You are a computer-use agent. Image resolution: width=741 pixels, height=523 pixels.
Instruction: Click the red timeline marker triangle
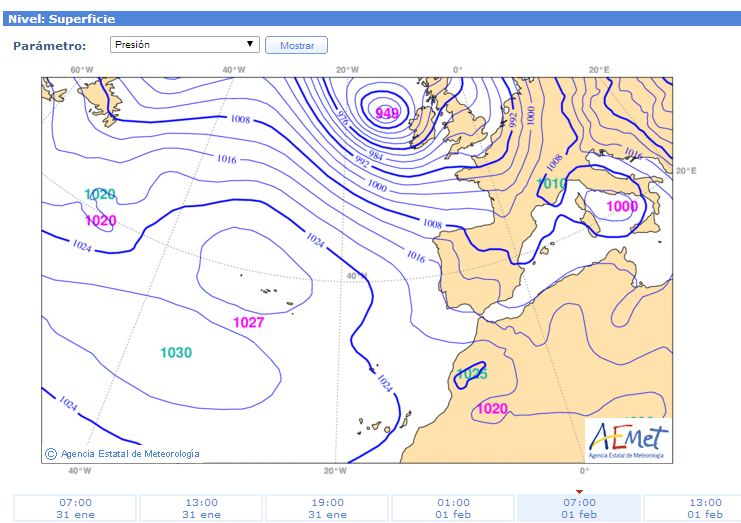pos(579,492)
